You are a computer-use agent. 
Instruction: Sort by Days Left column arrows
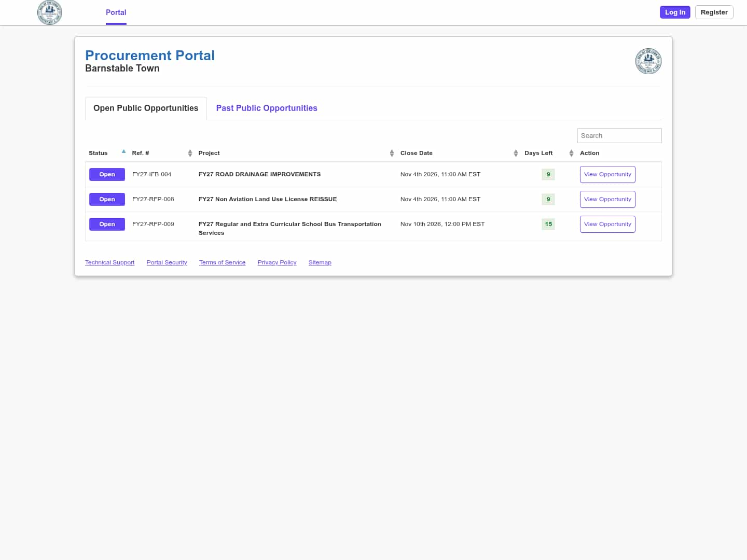[x=571, y=153]
